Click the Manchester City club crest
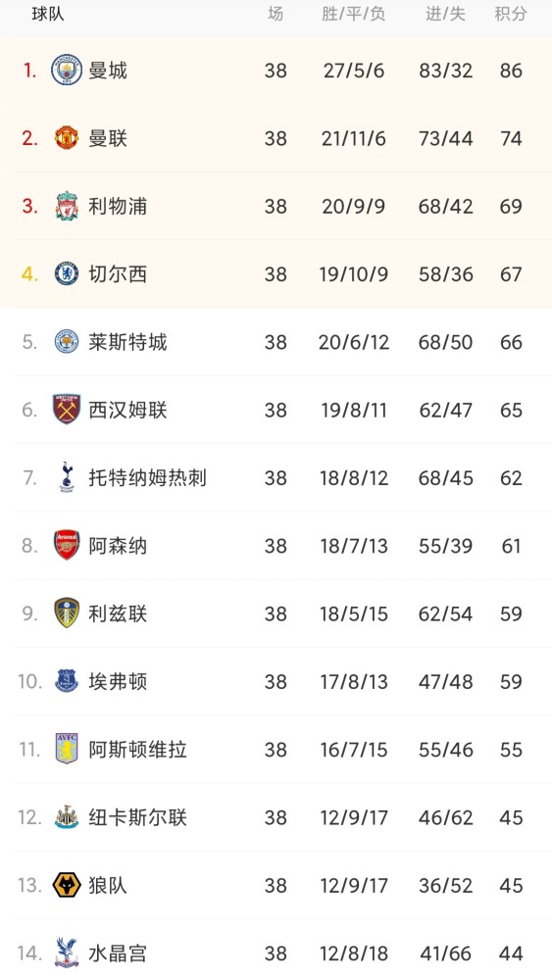This screenshot has width=552, height=980. (x=67, y=70)
